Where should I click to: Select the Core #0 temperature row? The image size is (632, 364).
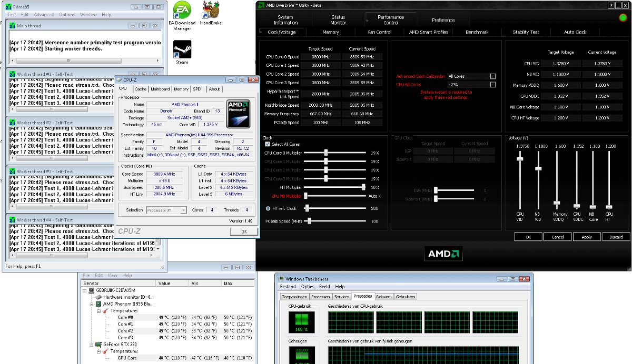(x=167, y=318)
